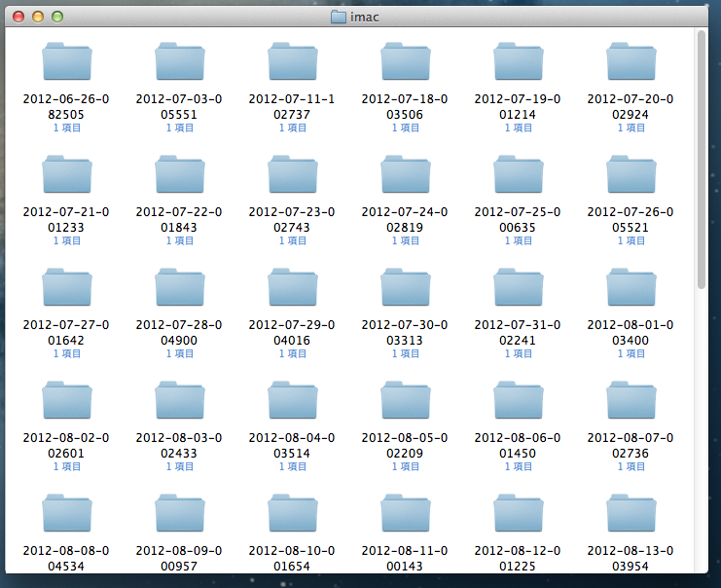This screenshot has height=588, width=721.
Task: Select folder icon 2012-08-06-001450
Action: click(519, 400)
